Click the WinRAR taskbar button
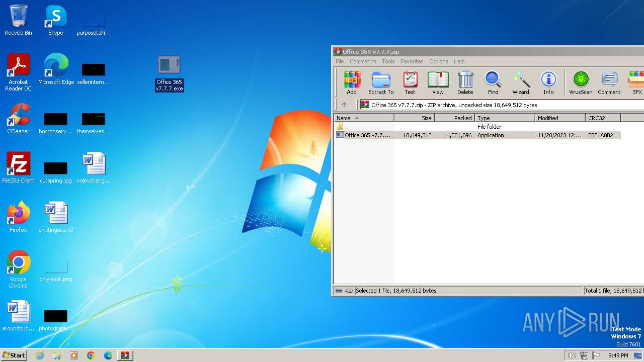 125,355
